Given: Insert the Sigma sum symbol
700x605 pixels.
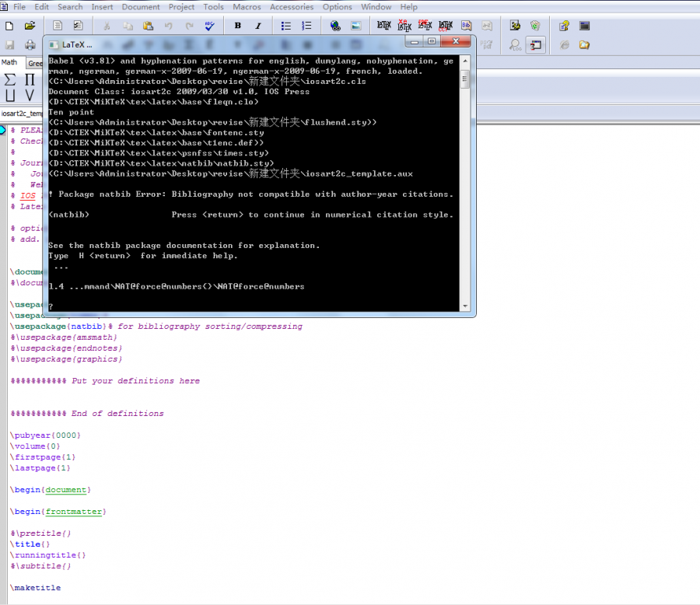Looking at the screenshot, I should click(x=10, y=80).
